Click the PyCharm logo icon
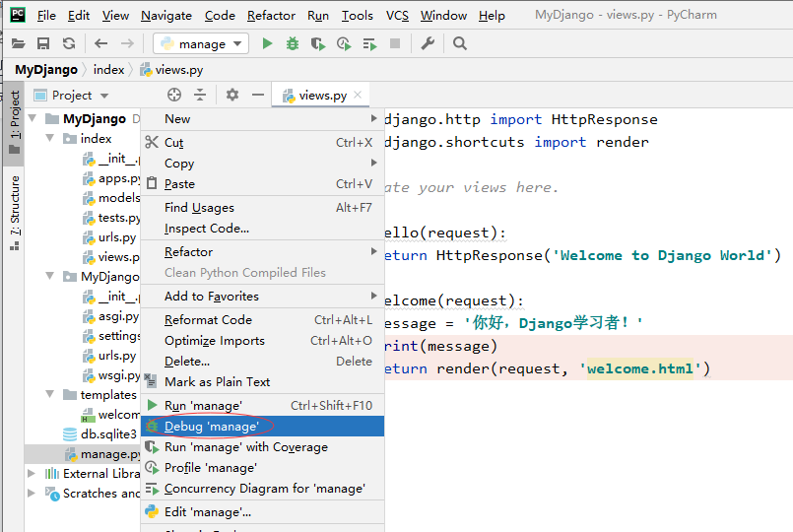 click(18, 15)
